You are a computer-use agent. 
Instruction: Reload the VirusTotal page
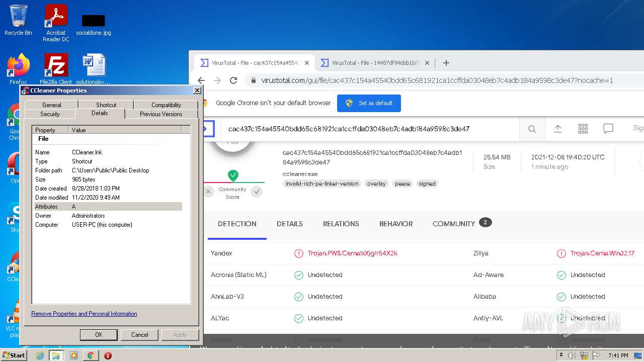coord(233,80)
